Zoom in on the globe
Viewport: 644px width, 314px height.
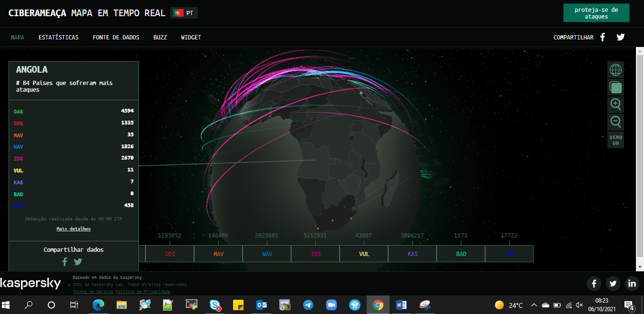click(615, 105)
